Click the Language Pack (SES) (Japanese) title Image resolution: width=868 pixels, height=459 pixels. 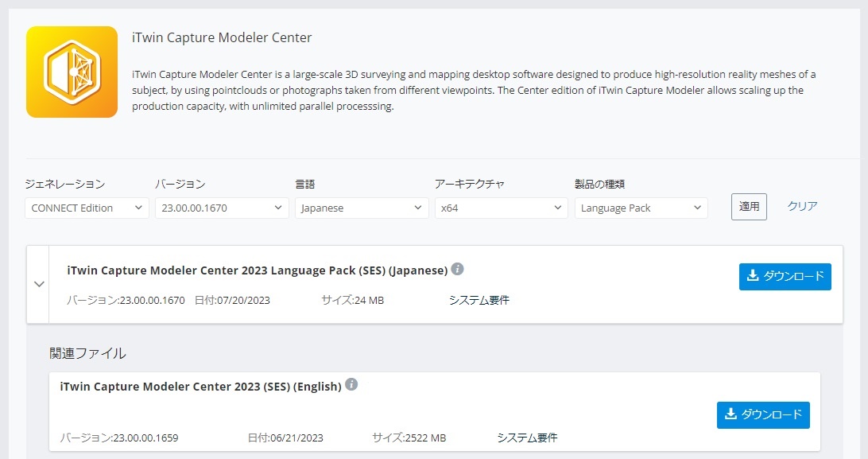(258, 270)
